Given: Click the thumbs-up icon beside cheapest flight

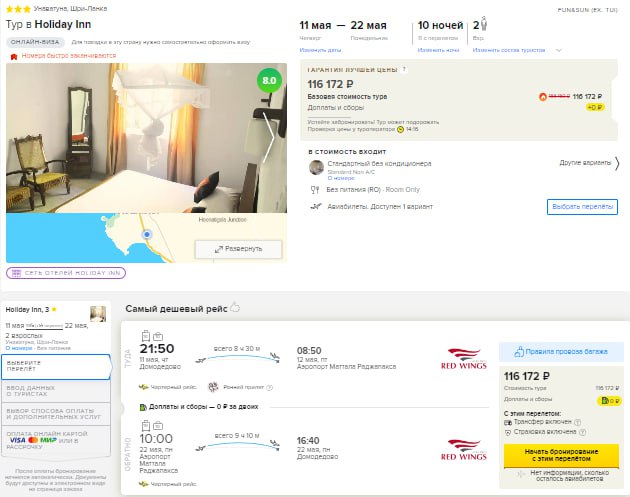Looking at the screenshot, I should coord(235,307).
